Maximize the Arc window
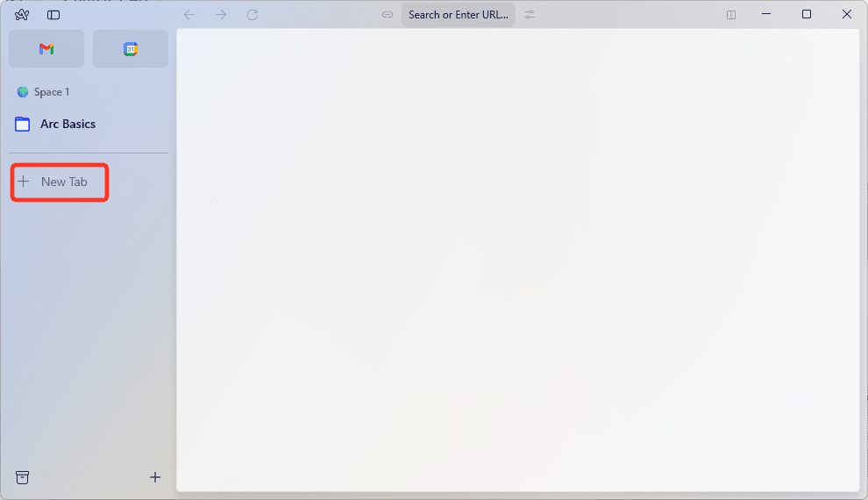The image size is (868, 500). [807, 14]
